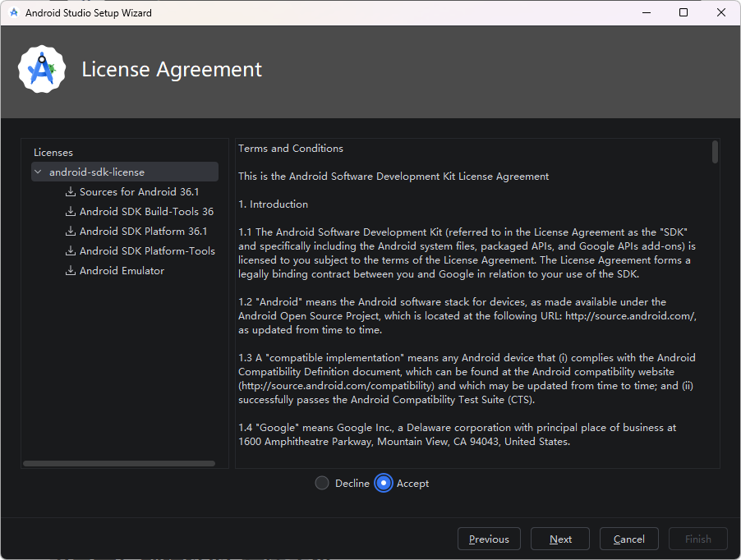
Task: Click the http://source.android.com/ URL text
Action: (x=630, y=316)
